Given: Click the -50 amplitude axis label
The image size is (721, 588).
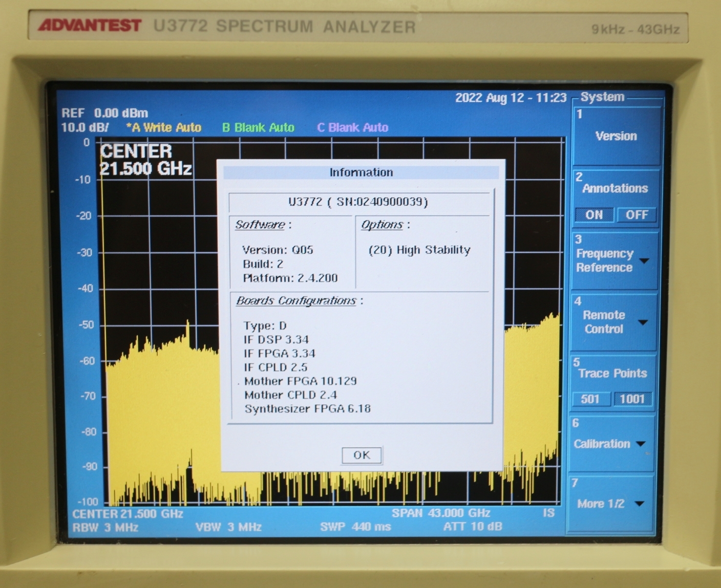Looking at the screenshot, I should pos(86,324).
